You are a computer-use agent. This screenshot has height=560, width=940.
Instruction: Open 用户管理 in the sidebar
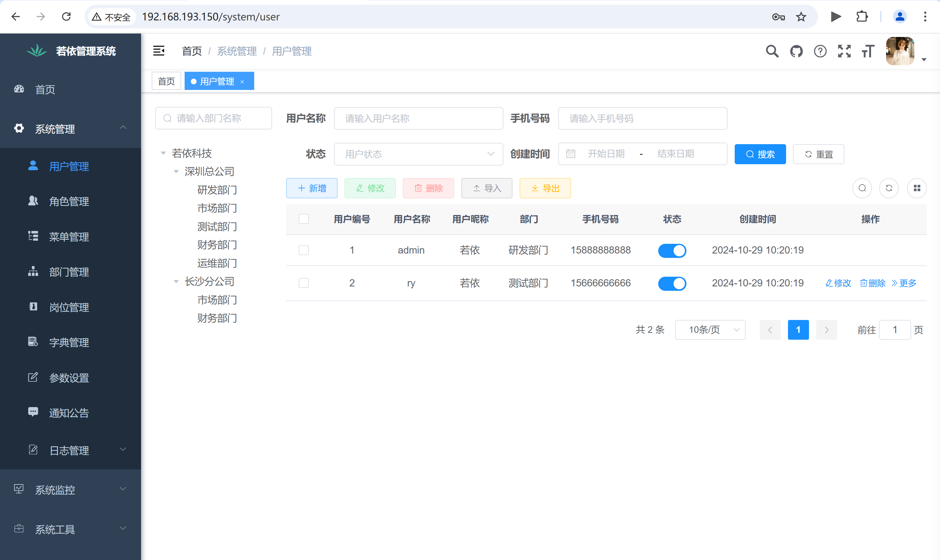pyautogui.click(x=71, y=166)
